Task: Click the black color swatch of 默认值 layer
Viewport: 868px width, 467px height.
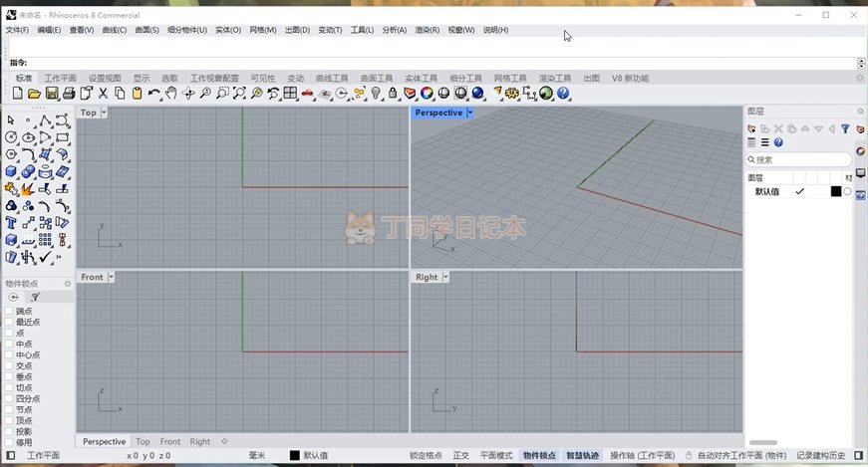Action: pos(835,191)
